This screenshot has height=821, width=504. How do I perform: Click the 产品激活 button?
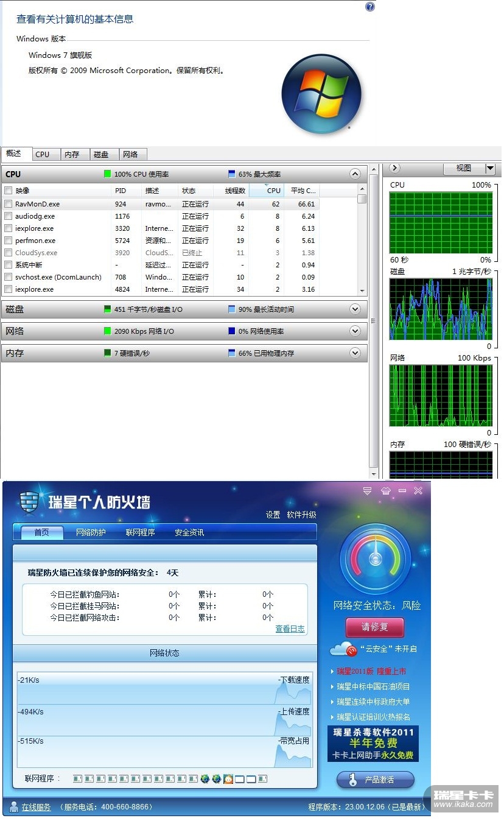(x=376, y=780)
